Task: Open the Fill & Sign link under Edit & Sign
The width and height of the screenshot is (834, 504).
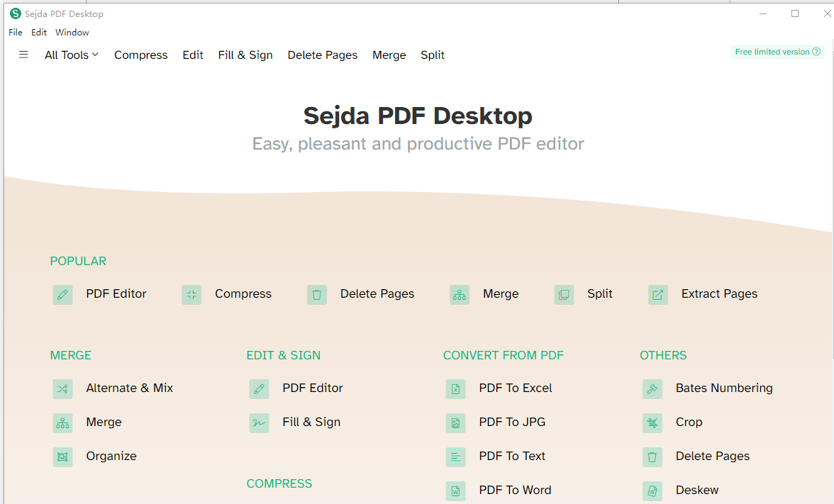Action: (x=311, y=422)
